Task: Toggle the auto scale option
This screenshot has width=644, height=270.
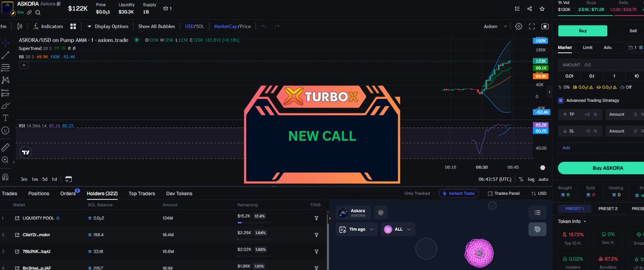Action: tap(543, 179)
